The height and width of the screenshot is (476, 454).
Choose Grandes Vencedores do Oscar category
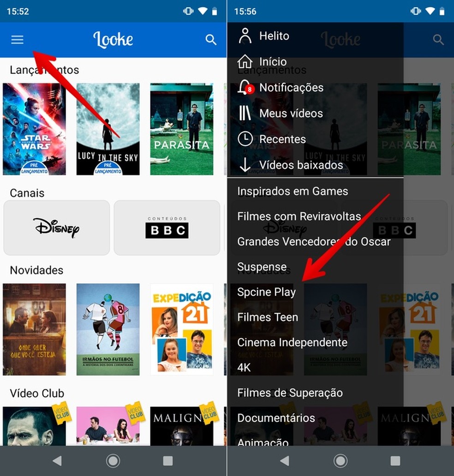point(314,242)
